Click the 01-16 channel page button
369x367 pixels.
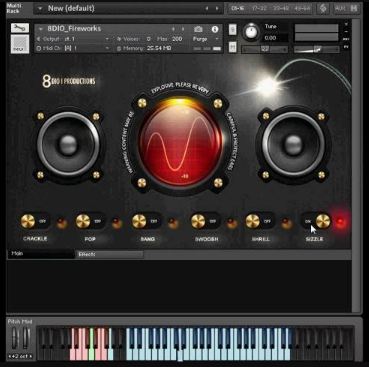coord(237,8)
